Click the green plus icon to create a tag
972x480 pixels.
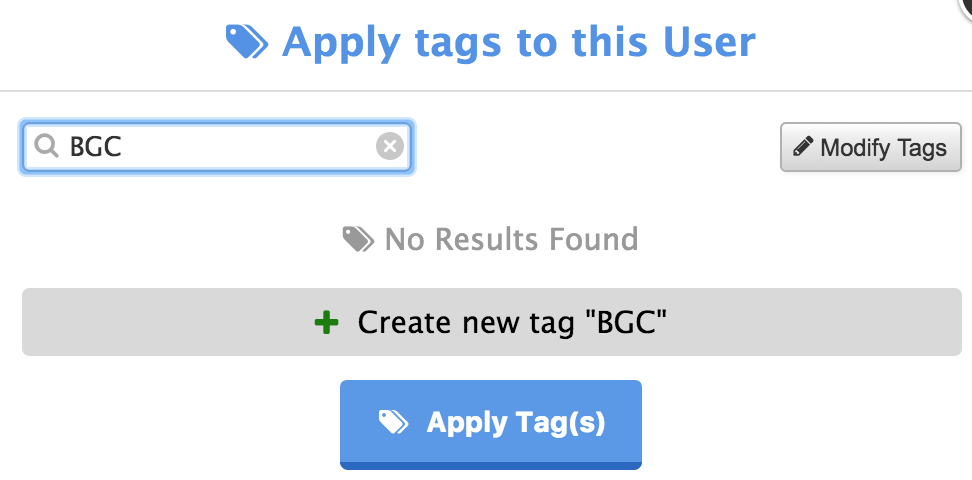pos(326,322)
